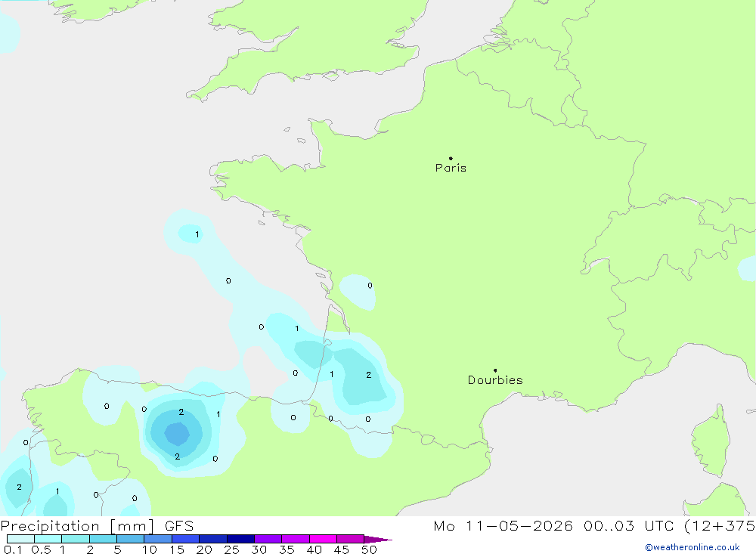Click the legend scale number 20

(204, 549)
